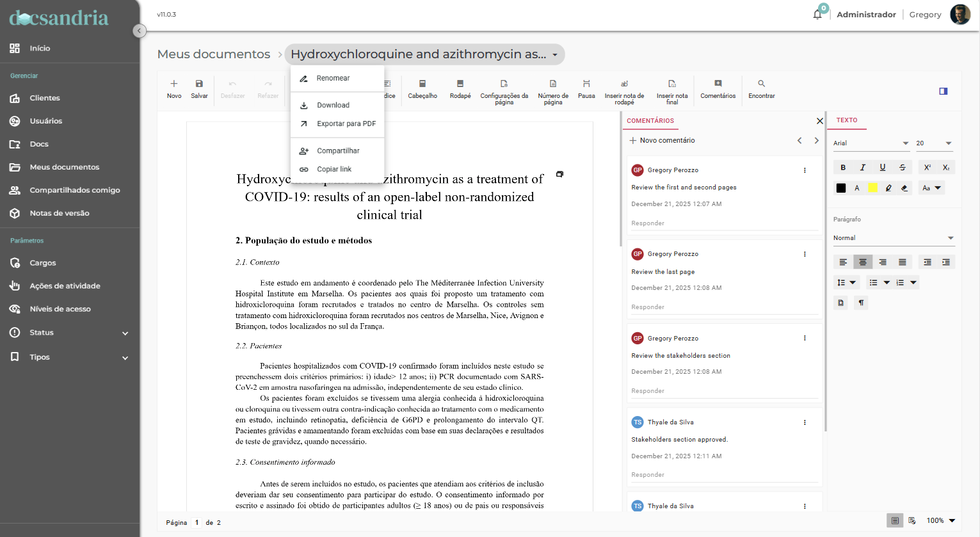Choose Exportar para PDF from menu
The height and width of the screenshot is (537, 980).
[346, 124]
